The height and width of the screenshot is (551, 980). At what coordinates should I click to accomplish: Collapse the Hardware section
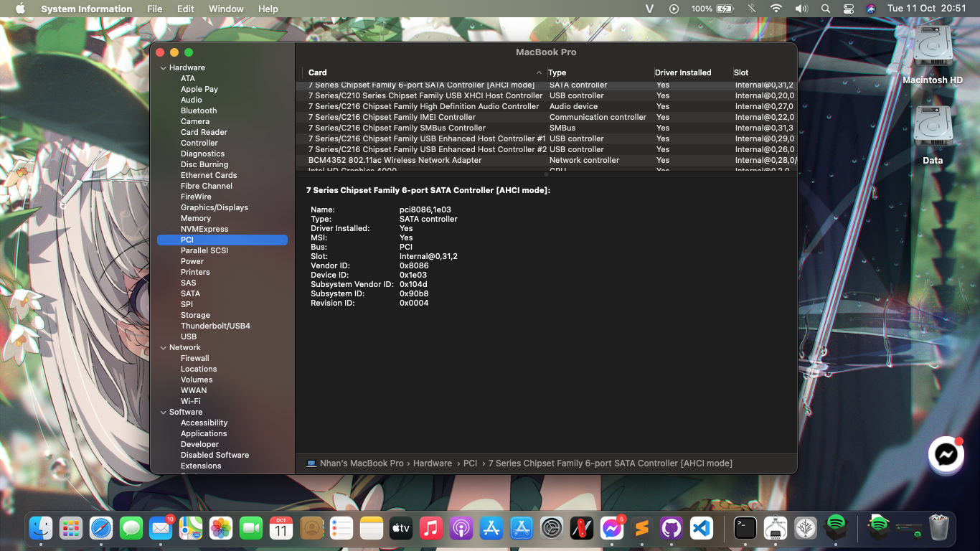[164, 67]
